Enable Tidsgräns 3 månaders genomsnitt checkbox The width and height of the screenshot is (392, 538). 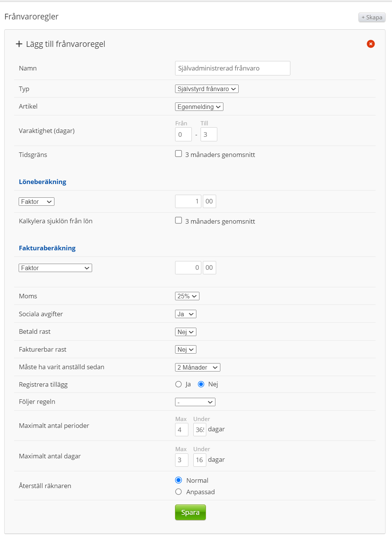[178, 154]
